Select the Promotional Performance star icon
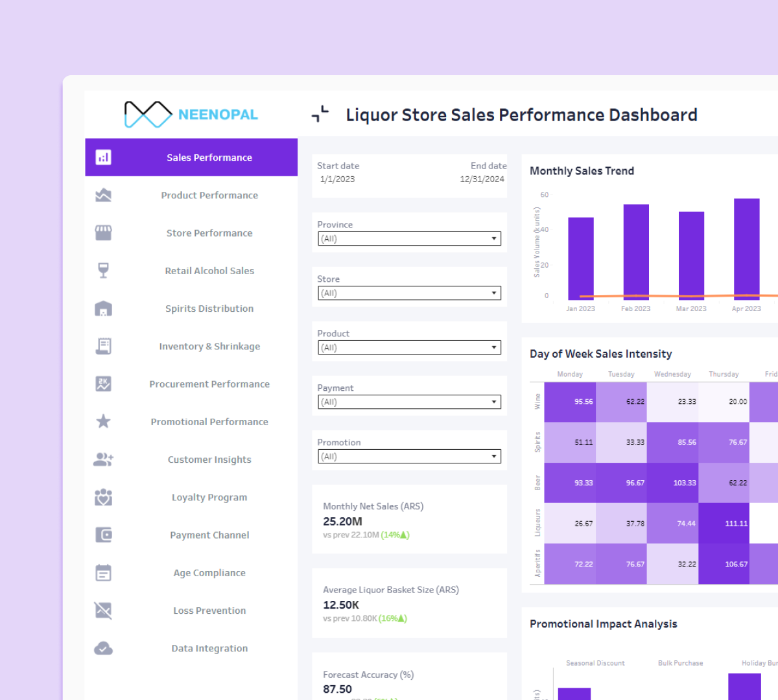The image size is (778, 700). pos(103,421)
